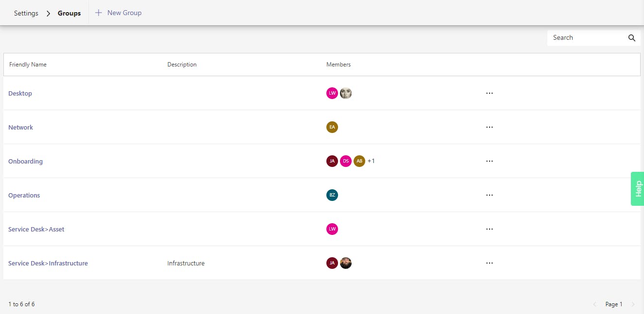Open more options for Desktop group

pyautogui.click(x=489, y=93)
